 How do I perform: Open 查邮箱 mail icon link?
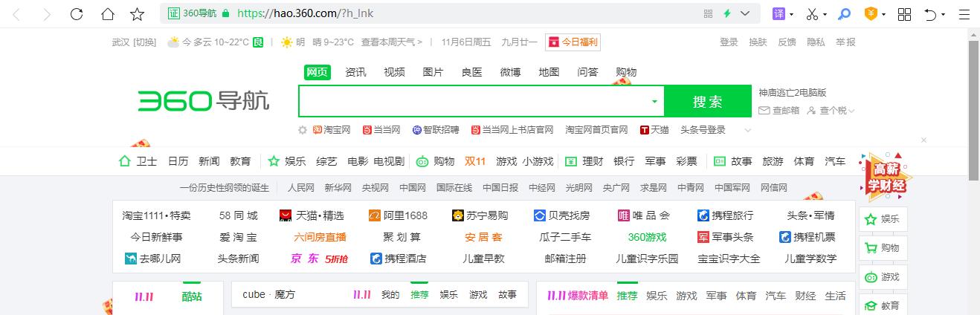[x=778, y=111]
